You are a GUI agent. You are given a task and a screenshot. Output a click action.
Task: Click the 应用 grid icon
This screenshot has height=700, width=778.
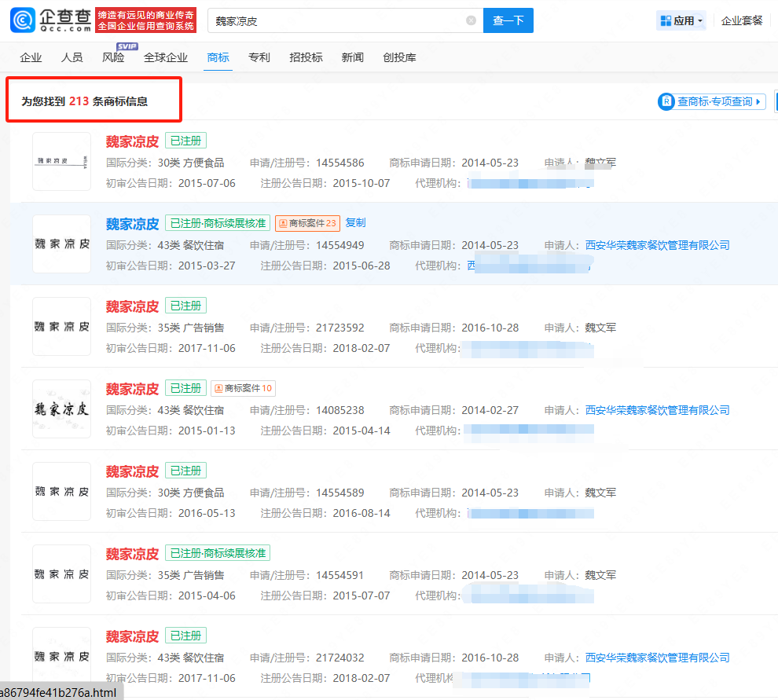[664, 20]
